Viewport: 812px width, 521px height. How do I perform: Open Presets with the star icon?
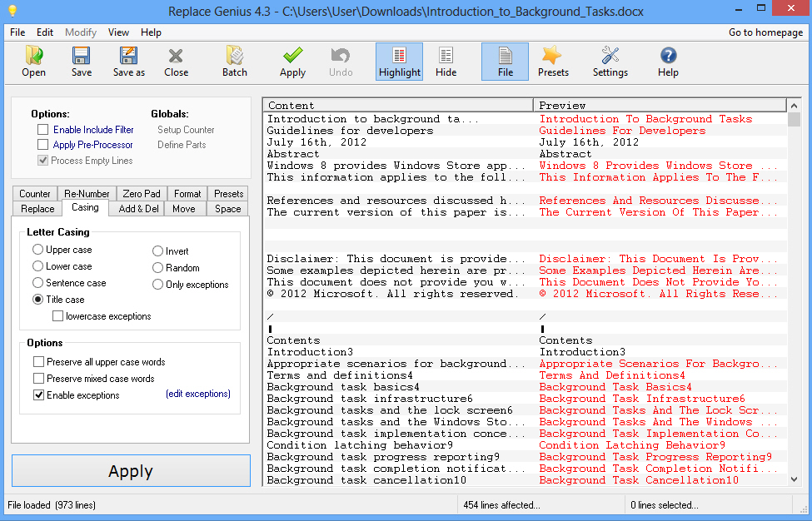pyautogui.click(x=553, y=62)
